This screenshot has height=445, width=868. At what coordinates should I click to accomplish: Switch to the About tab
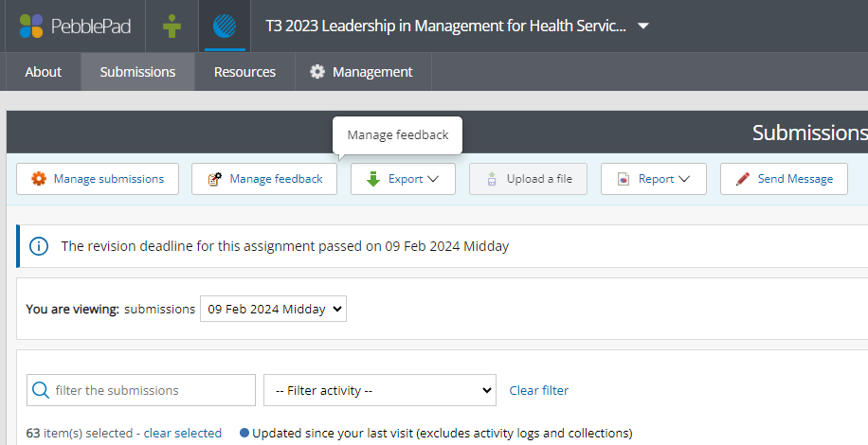coord(43,72)
